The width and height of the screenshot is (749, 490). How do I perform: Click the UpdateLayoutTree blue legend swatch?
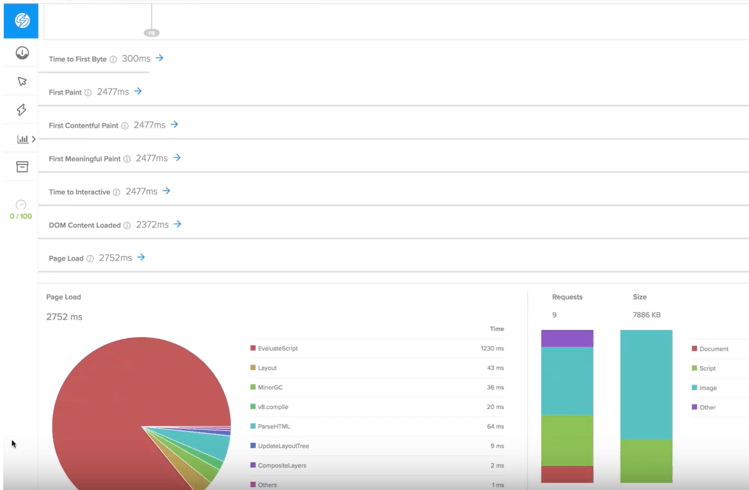point(253,446)
